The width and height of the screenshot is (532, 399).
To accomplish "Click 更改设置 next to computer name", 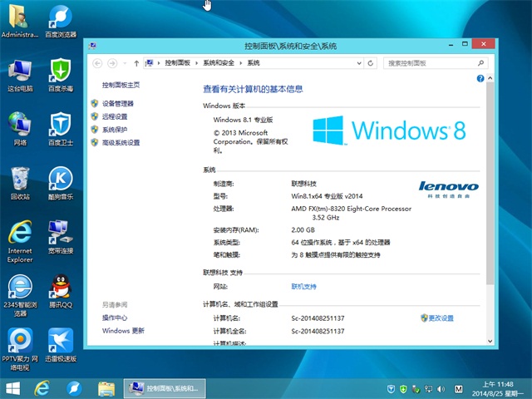I will (x=441, y=318).
